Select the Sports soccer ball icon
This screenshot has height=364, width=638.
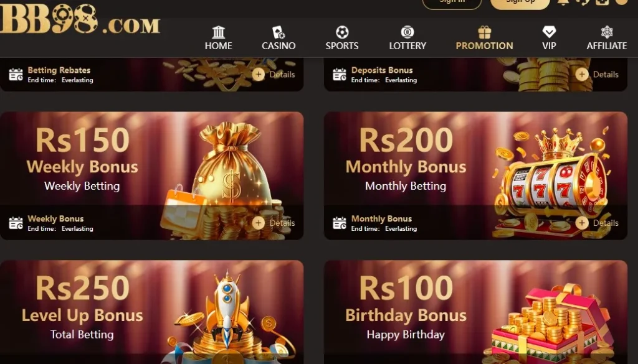coord(342,32)
